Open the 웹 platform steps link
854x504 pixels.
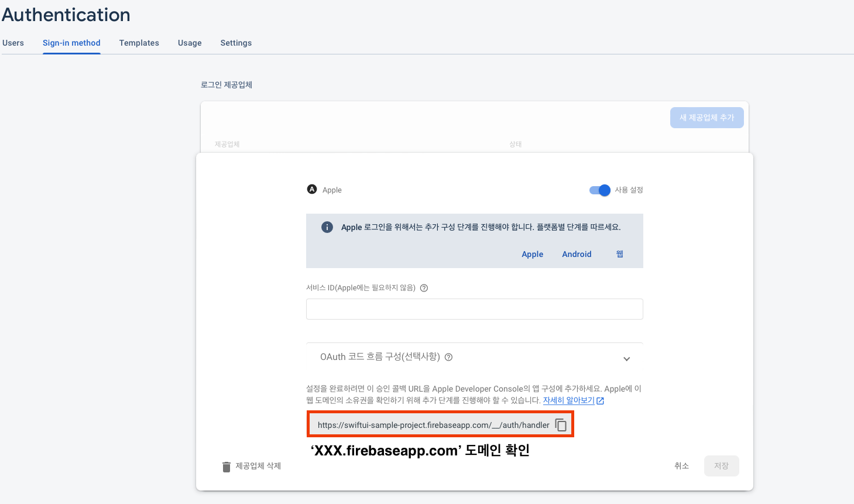(x=619, y=254)
